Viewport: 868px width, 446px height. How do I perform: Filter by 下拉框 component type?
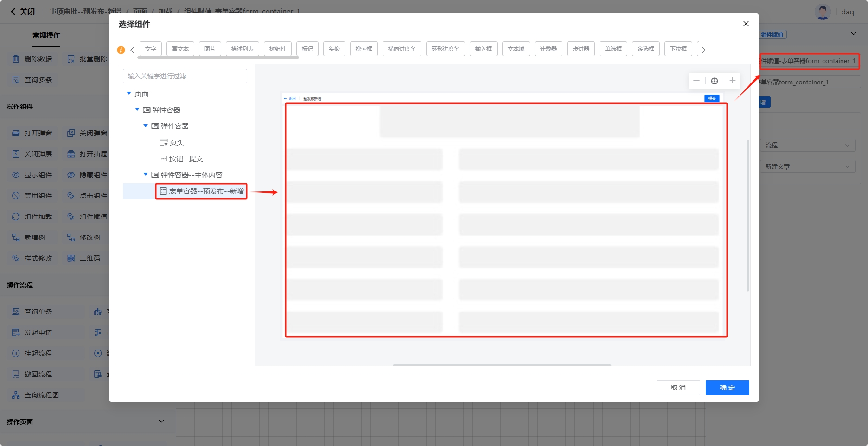tap(678, 49)
